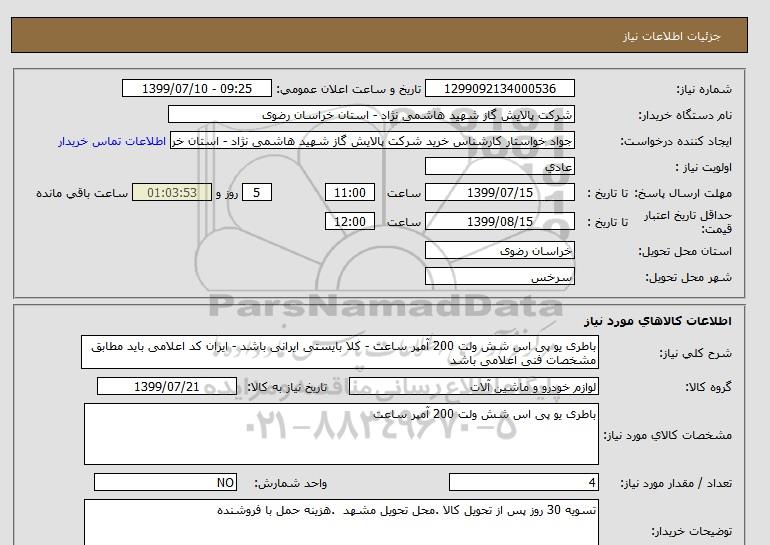The image size is (770, 545).
Task: Click the goods specification text area
Action: click(341, 434)
